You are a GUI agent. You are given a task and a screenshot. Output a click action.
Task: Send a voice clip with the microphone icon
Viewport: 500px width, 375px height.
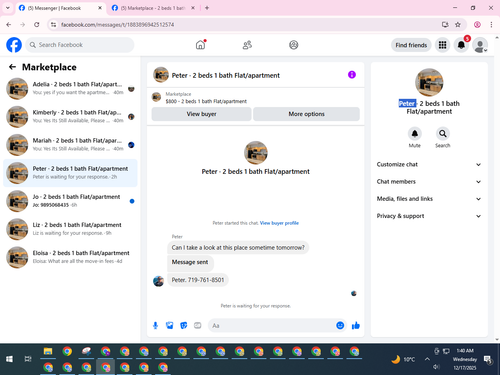click(x=155, y=325)
